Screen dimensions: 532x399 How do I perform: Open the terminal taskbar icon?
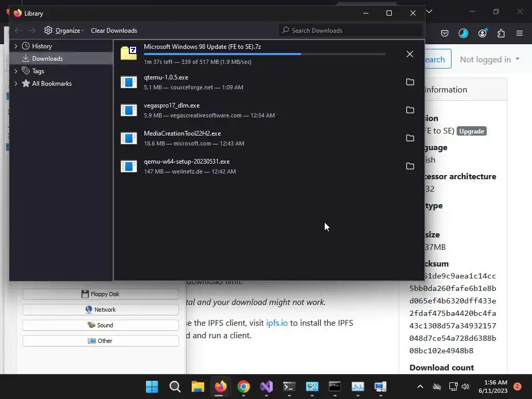click(x=289, y=387)
